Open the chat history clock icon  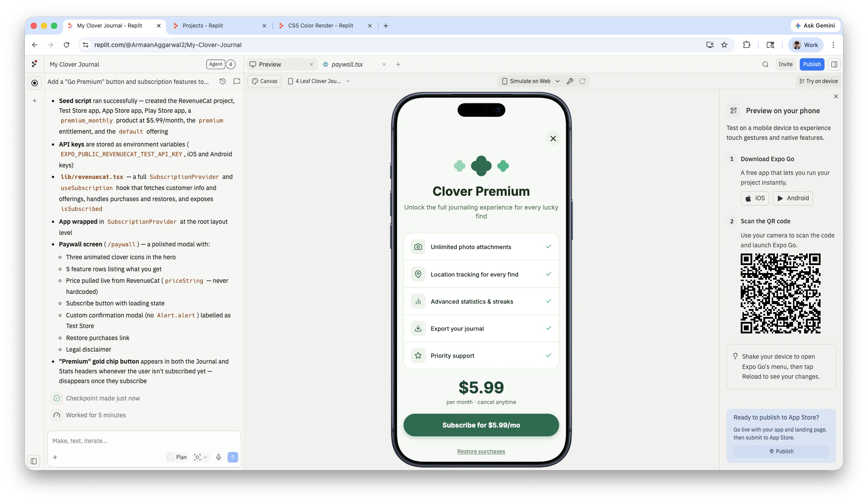click(x=223, y=81)
